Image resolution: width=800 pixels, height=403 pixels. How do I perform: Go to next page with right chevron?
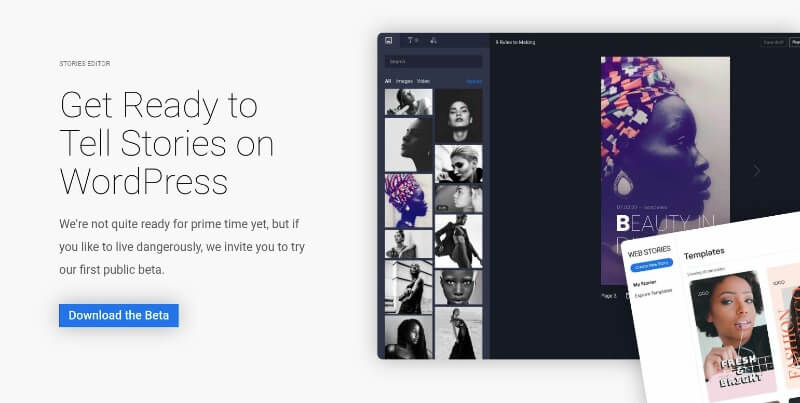(757, 170)
